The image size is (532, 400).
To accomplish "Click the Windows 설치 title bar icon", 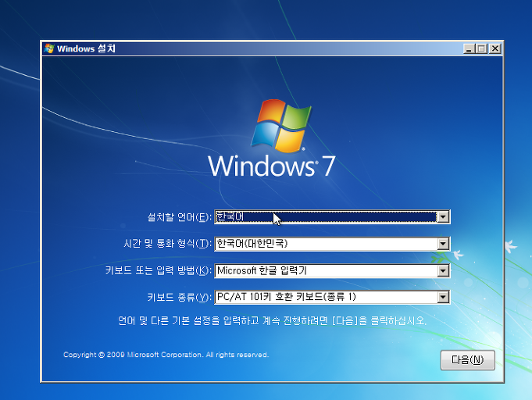I will coord(49,48).
